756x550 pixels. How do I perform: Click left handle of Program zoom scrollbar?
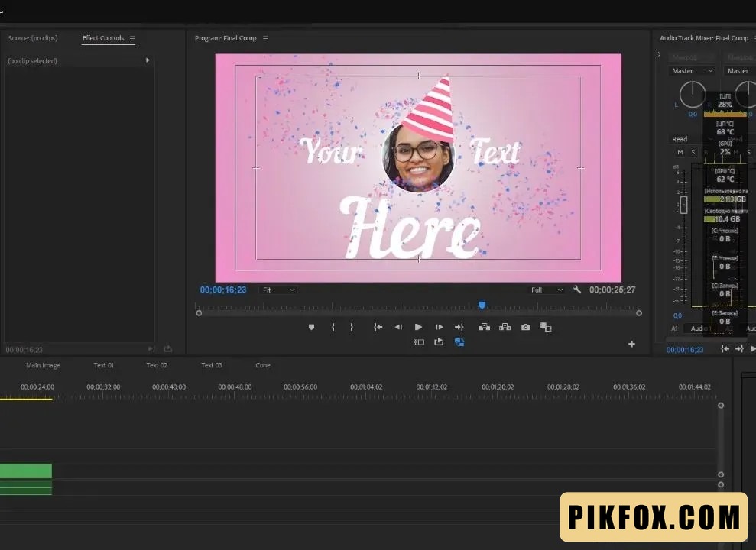pyautogui.click(x=199, y=313)
